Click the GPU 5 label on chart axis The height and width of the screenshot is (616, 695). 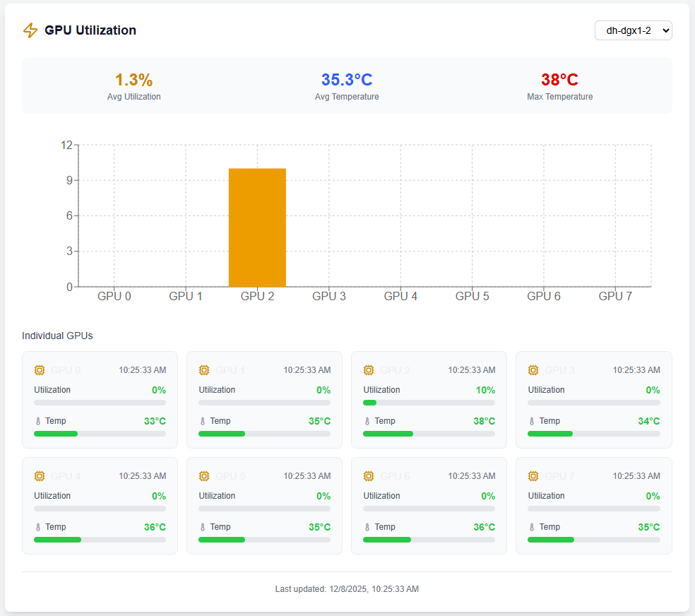(x=472, y=296)
